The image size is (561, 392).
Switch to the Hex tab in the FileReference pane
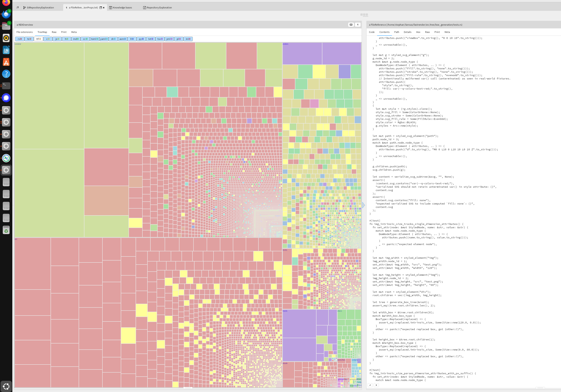click(x=418, y=32)
